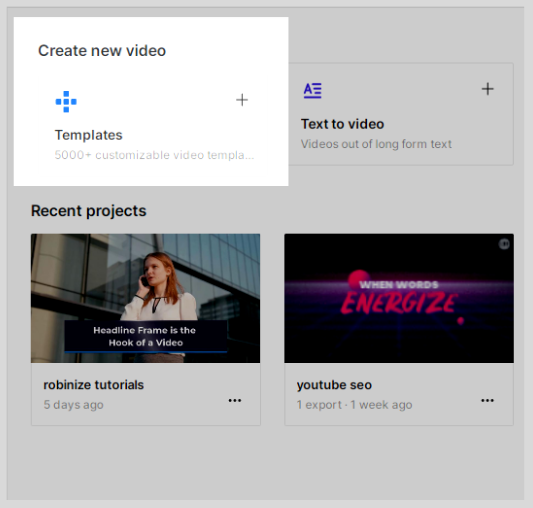Open the youtube seo project thumbnail
This screenshot has width=533, height=508.
[x=399, y=298]
